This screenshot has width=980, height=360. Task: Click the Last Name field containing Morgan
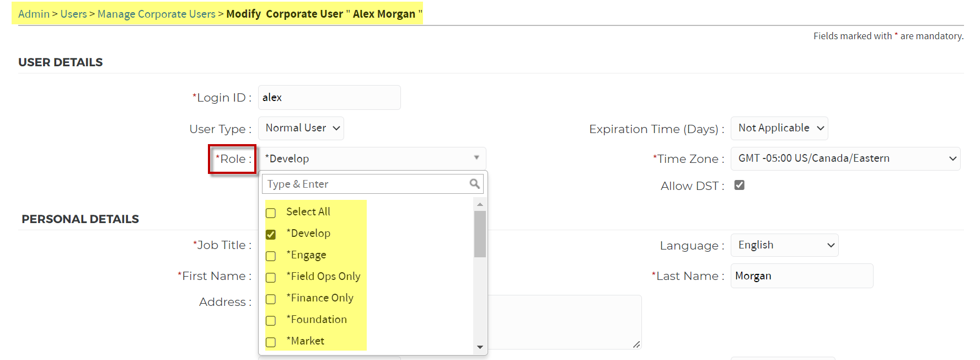pos(802,276)
